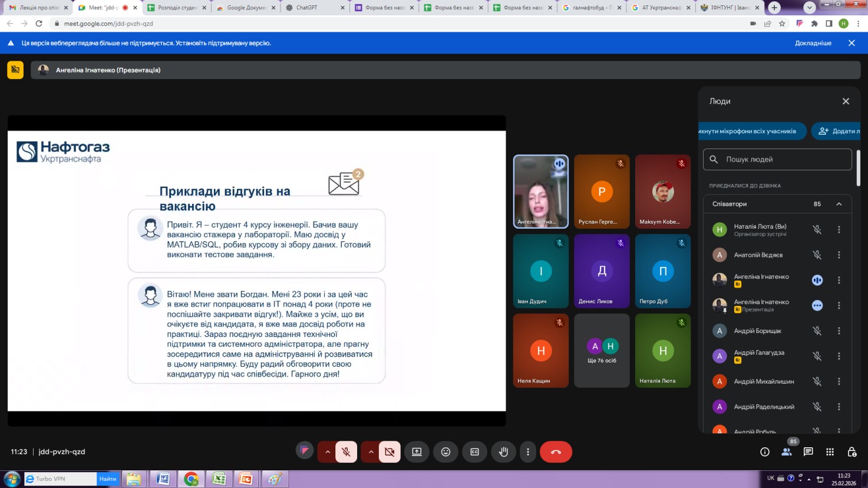Viewport: 868px width, 488px height.
Task: Open the Windows Start menu
Action: pyautogui.click(x=12, y=479)
